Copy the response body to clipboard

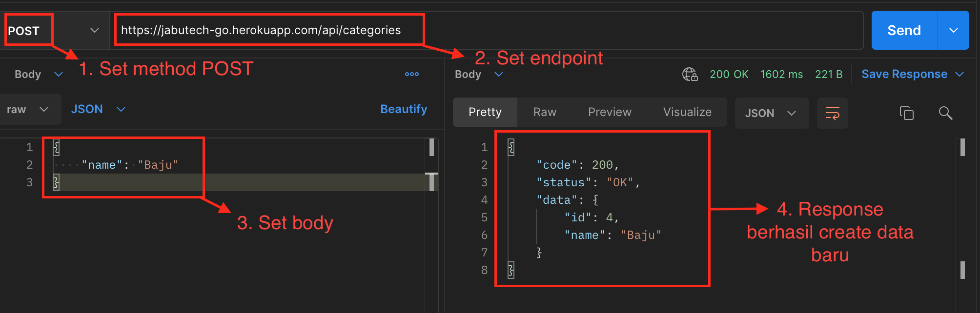[x=906, y=113]
